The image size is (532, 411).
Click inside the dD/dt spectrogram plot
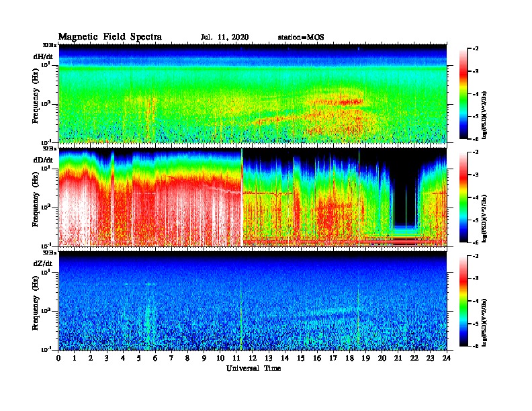click(253, 197)
